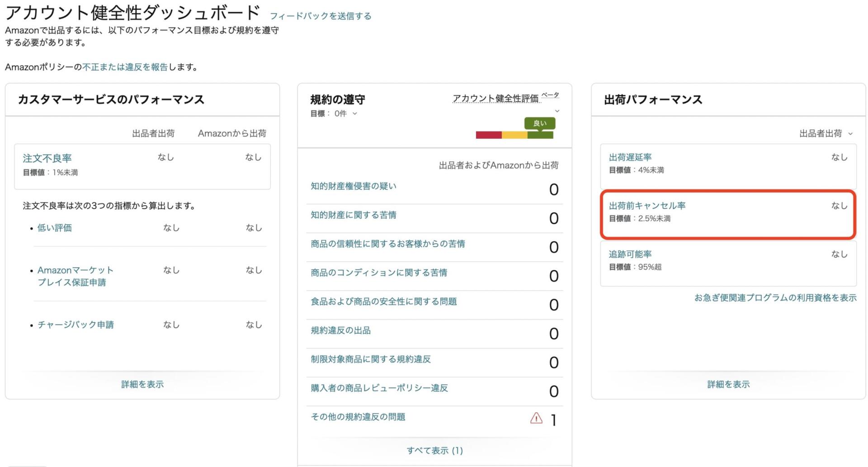Click 詳細を表示 in shipping performance panel
The width and height of the screenshot is (868, 467).
pos(728,384)
